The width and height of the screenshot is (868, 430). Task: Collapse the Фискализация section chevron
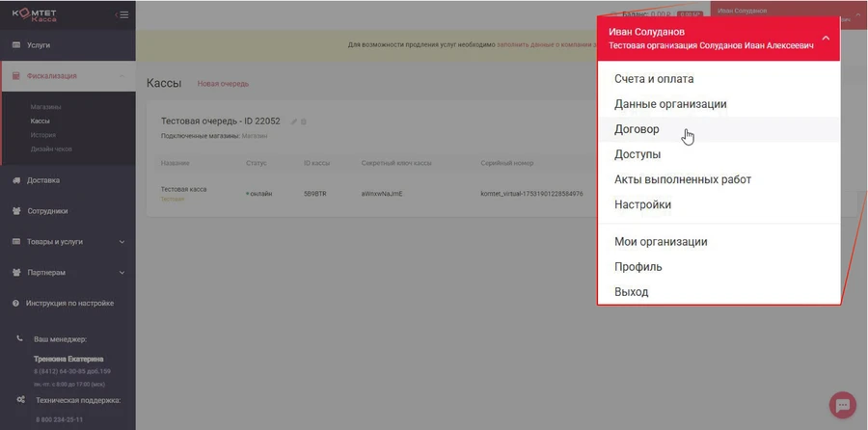point(121,76)
